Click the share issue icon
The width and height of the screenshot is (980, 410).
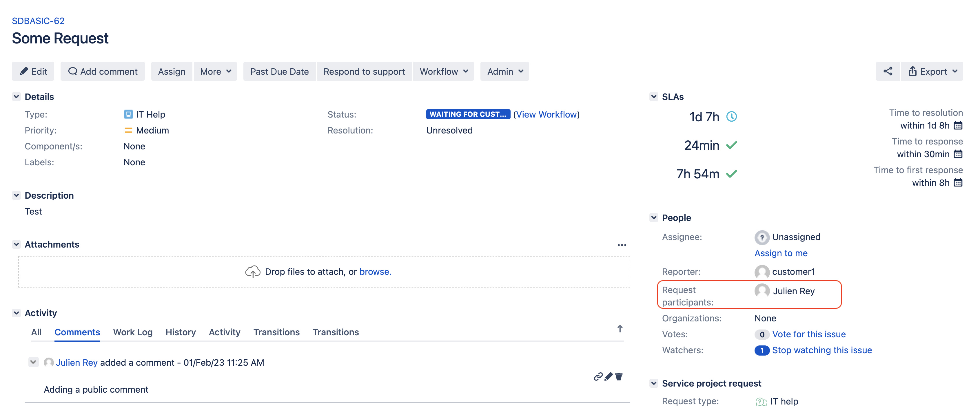point(887,71)
